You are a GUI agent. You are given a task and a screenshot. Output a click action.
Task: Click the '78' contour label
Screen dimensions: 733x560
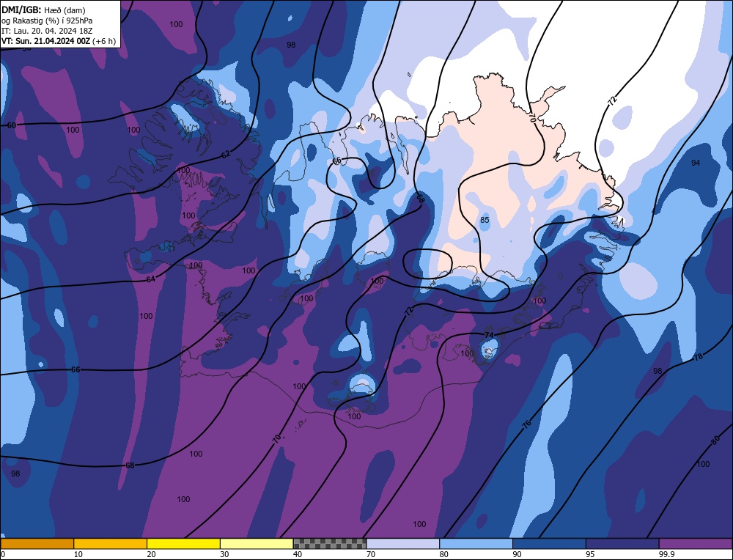(699, 357)
